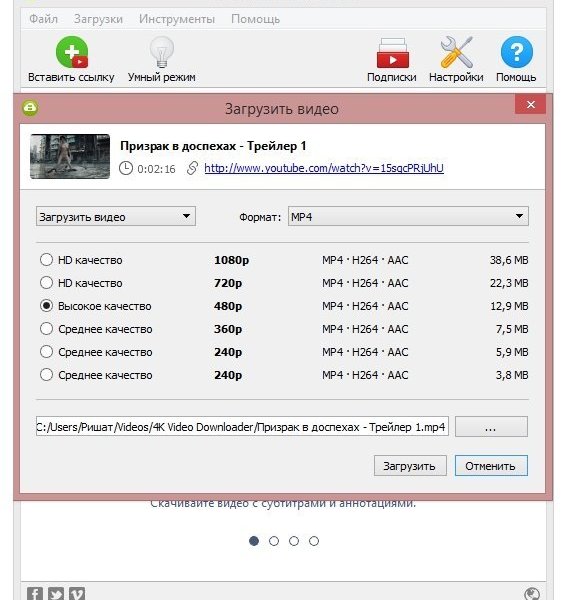Choose the 360p Среднее качество option
This screenshot has height=600, width=571.
pos(46,329)
